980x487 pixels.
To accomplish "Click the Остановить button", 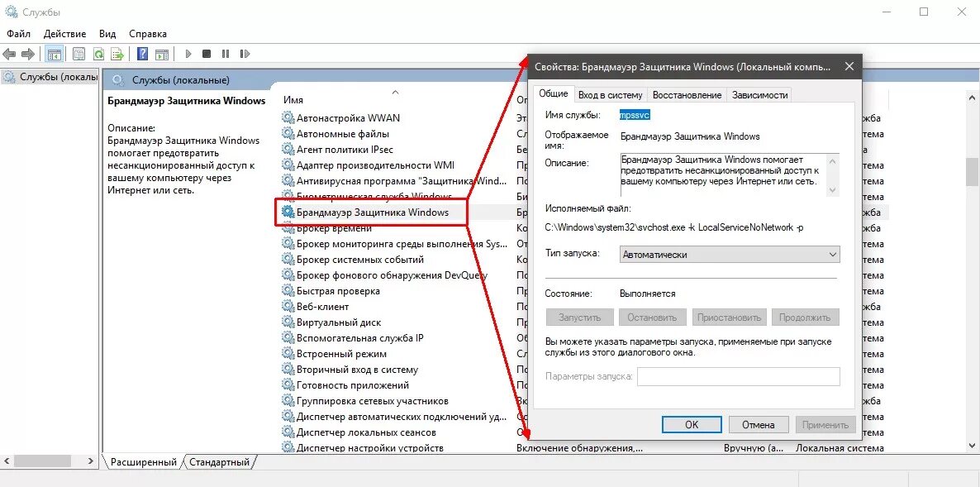I will click(x=652, y=317).
